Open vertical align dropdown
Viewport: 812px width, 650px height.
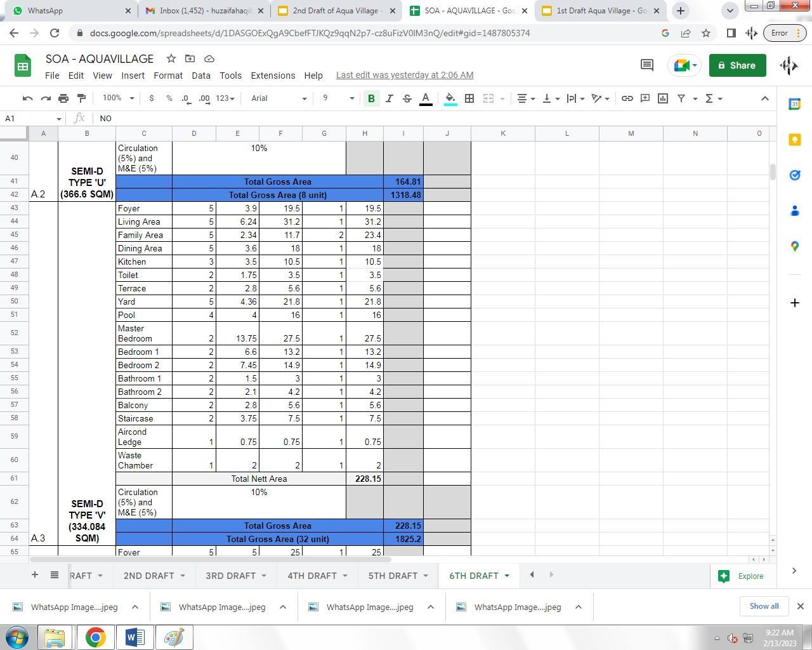coord(551,98)
